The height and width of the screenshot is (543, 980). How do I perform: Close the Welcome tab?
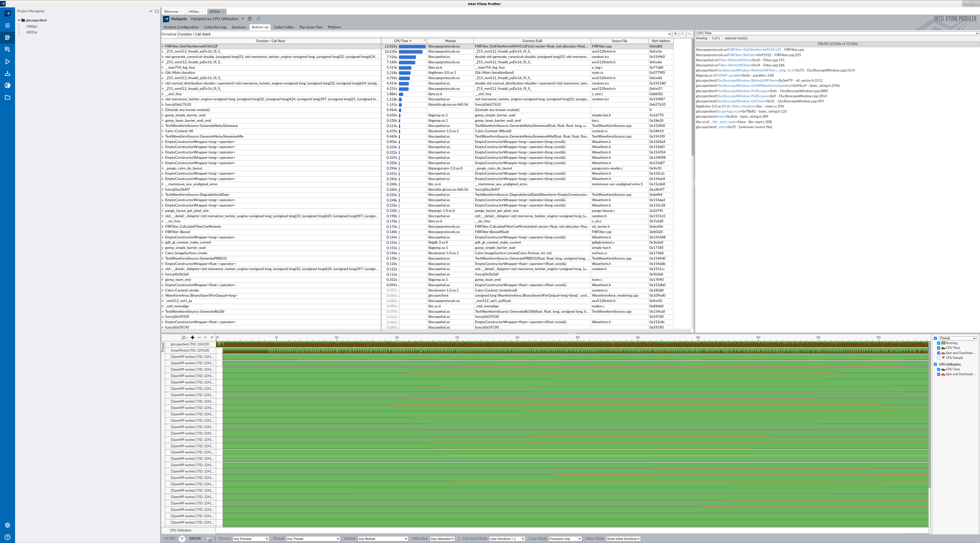pyautogui.click(x=181, y=11)
